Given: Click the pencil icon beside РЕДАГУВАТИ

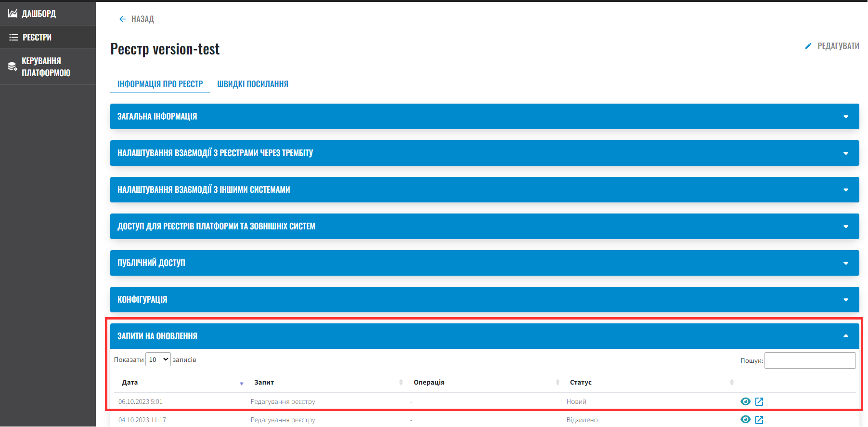Looking at the screenshot, I should [x=808, y=46].
